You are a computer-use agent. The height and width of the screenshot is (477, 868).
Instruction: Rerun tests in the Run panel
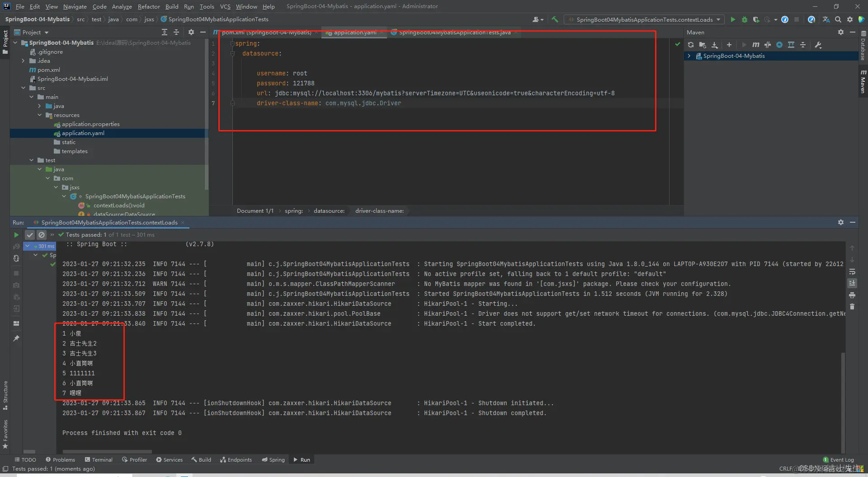click(x=16, y=235)
